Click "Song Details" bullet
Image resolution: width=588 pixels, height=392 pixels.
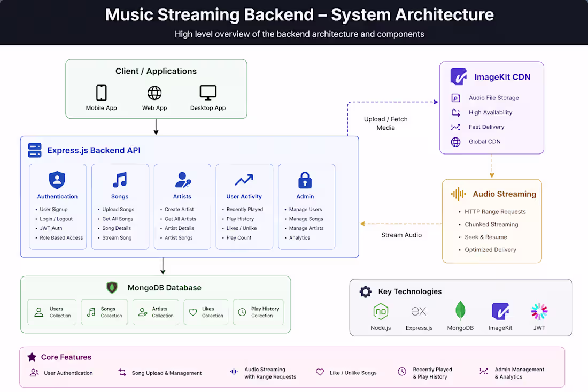[x=117, y=228]
